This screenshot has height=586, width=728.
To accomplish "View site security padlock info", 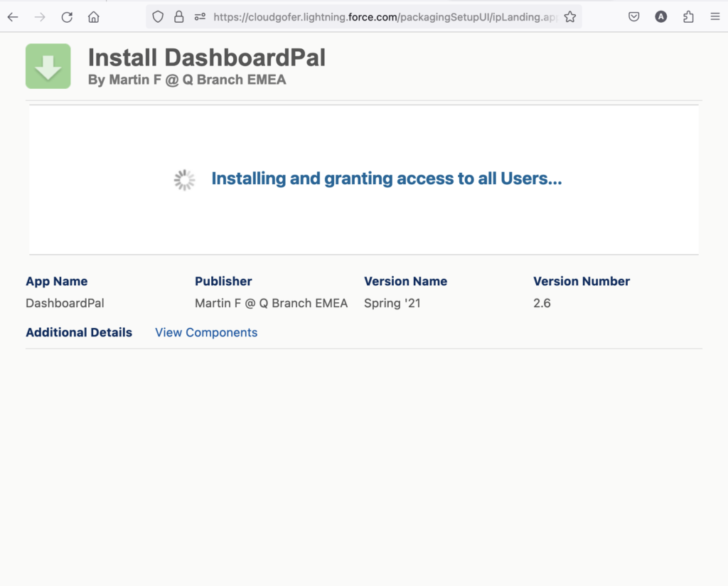I will [x=178, y=17].
